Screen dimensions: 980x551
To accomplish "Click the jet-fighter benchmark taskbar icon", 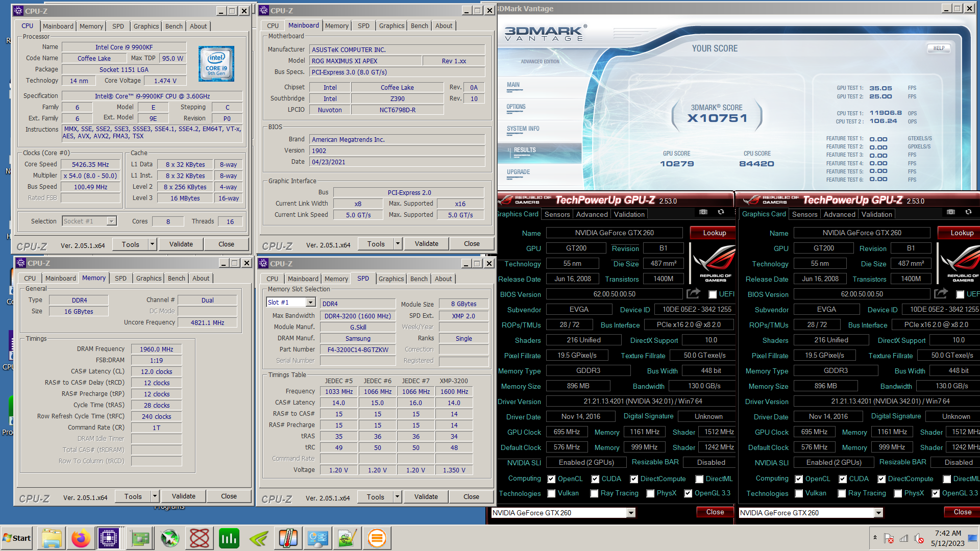I will pyautogui.click(x=169, y=538).
